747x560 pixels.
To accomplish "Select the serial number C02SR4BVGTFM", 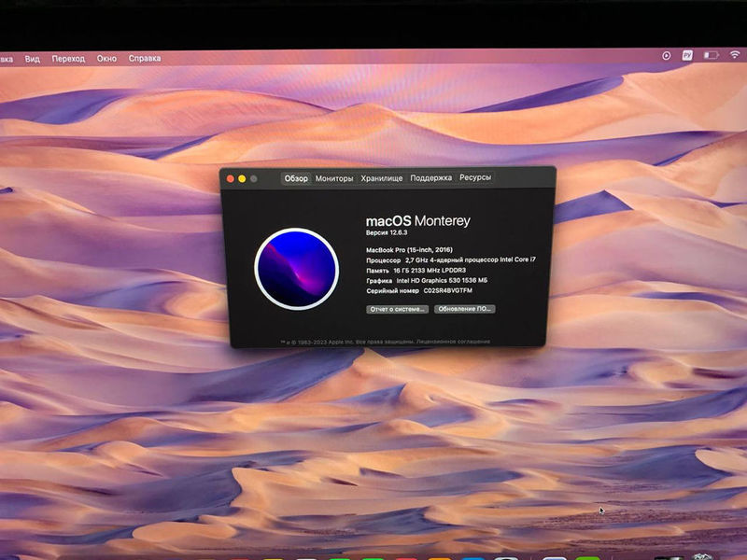I will pyautogui.click(x=448, y=290).
